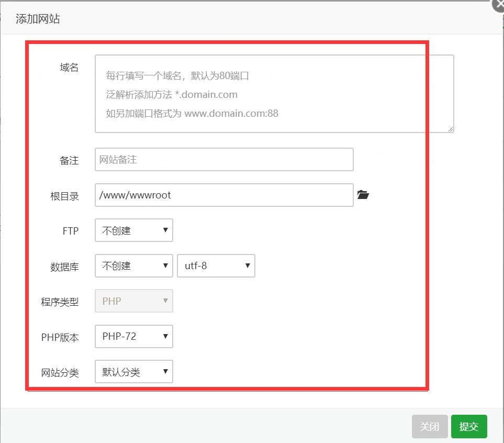Click the domain textarea resize handle
Screen dimensions: 504x443
point(451,129)
